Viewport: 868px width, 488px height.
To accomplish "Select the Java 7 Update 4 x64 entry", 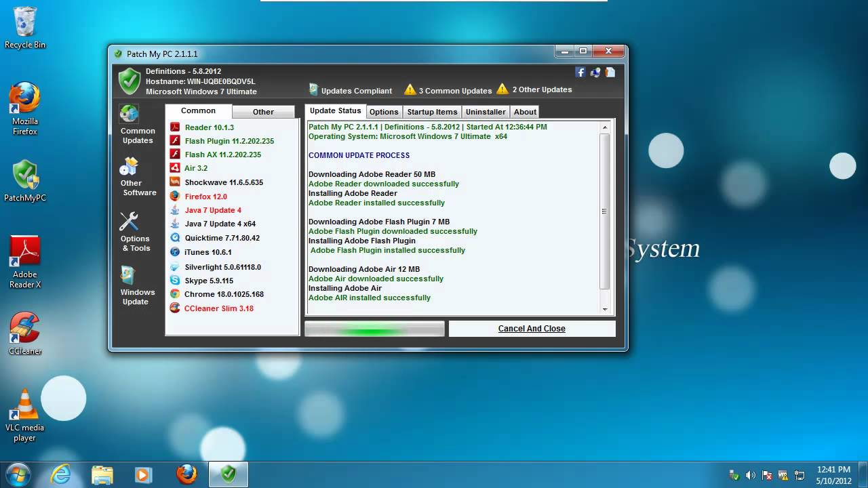I will [x=220, y=224].
